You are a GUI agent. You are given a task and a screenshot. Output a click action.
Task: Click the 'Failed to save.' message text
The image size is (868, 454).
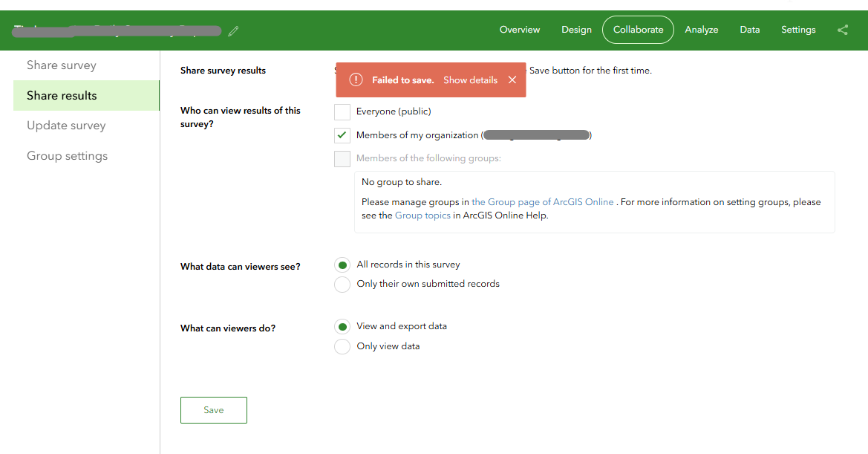(403, 80)
